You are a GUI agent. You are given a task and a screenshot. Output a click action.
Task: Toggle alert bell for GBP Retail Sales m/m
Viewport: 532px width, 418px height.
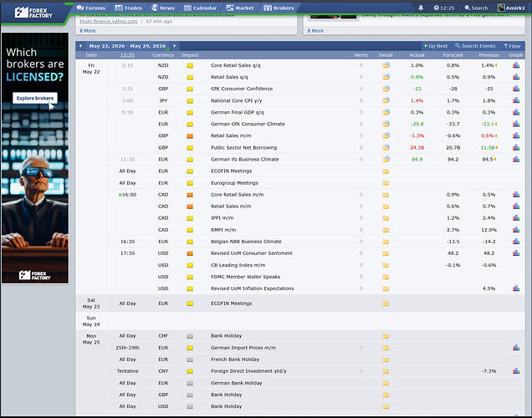[361, 135]
